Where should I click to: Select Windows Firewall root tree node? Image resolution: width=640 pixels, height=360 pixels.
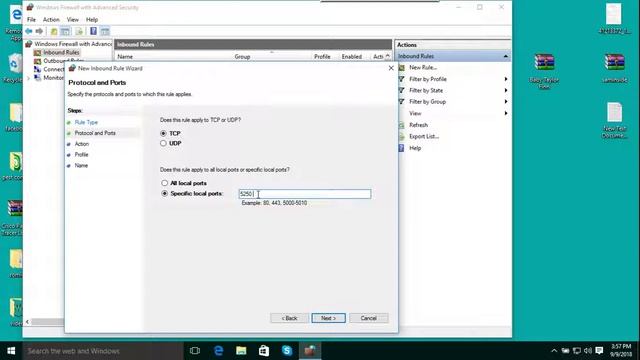point(73,44)
